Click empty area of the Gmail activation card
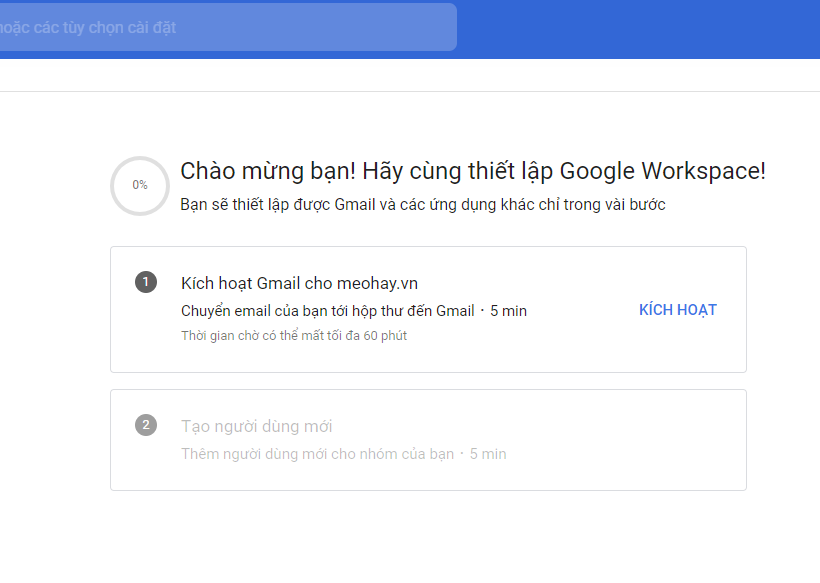The height and width of the screenshot is (583, 820). pyautogui.click(x=575, y=350)
